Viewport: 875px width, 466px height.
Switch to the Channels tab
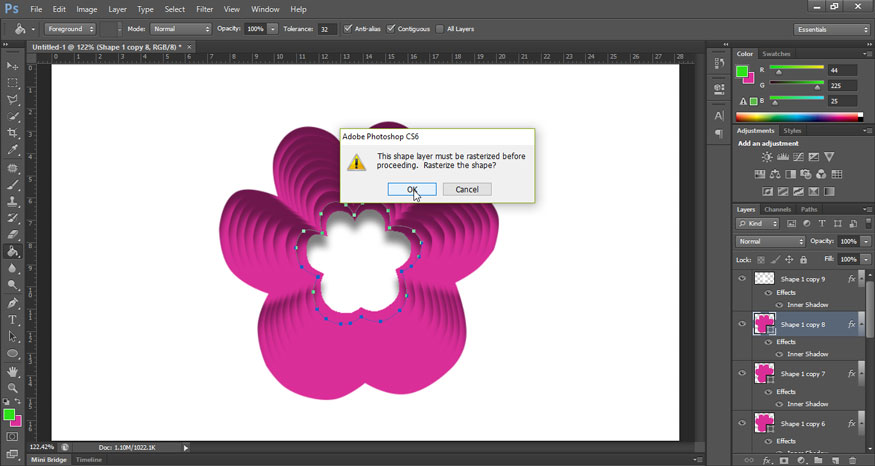[x=777, y=209]
